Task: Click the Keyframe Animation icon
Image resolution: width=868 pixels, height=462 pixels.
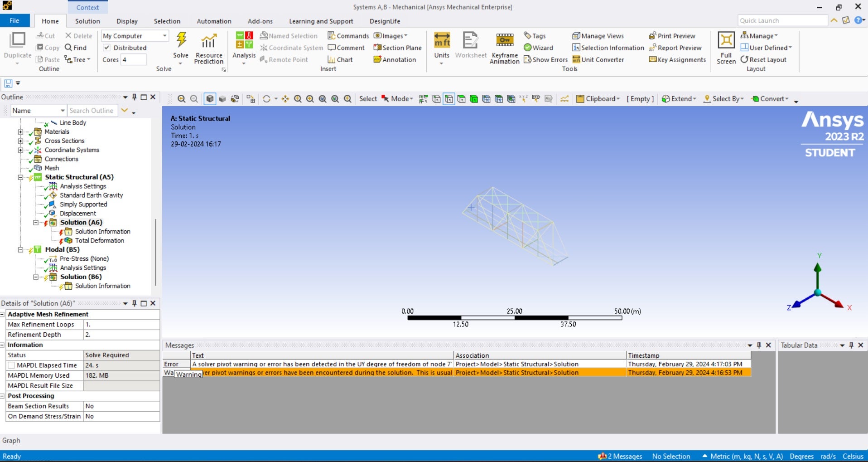Action: [504, 41]
